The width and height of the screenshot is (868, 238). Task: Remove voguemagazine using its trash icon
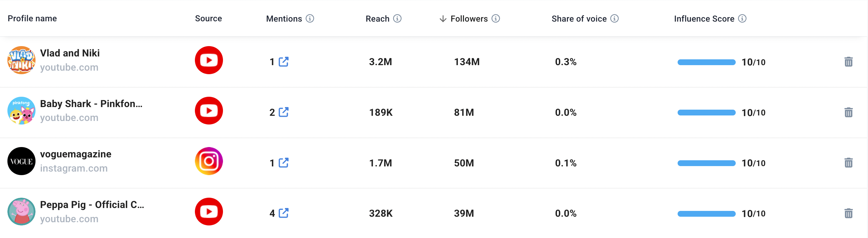click(x=848, y=163)
